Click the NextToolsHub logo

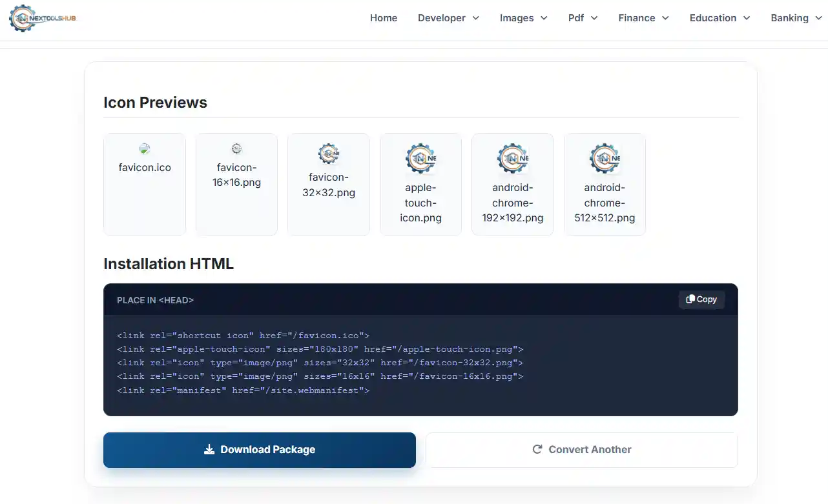[x=43, y=18]
